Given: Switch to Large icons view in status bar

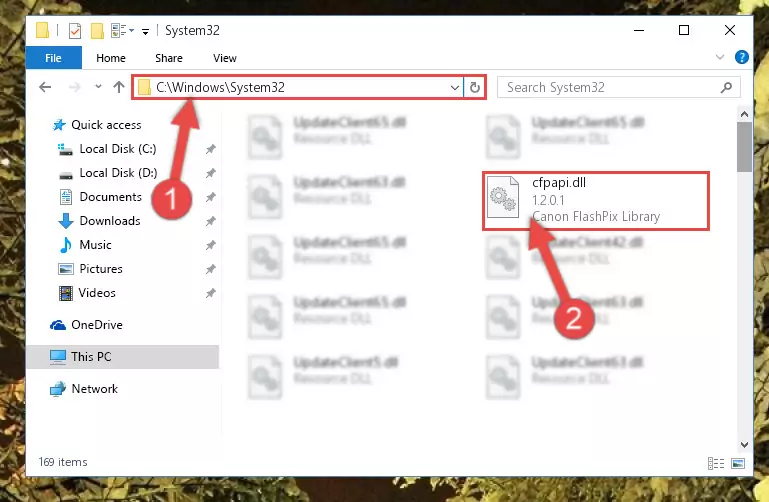Looking at the screenshot, I should [x=738, y=463].
